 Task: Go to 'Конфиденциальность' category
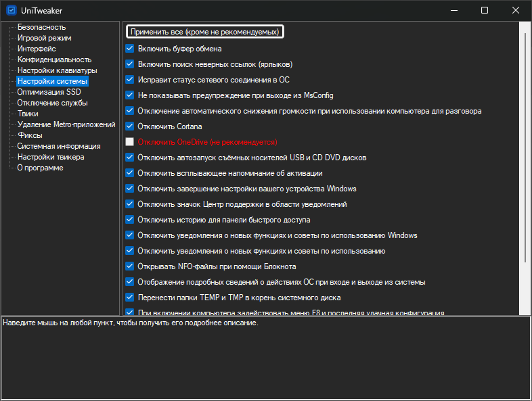(x=54, y=60)
